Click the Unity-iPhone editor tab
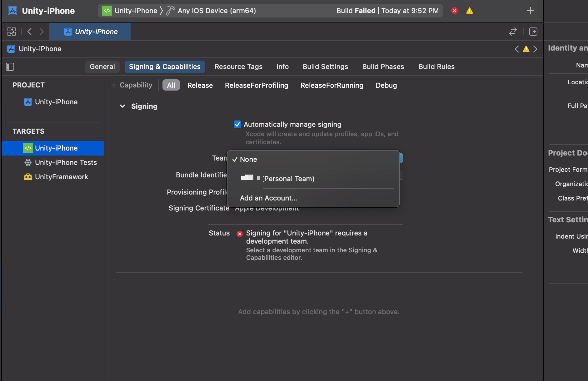Image resolution: width=588 pixels, height=381 pixels. (x=90, y=32)
